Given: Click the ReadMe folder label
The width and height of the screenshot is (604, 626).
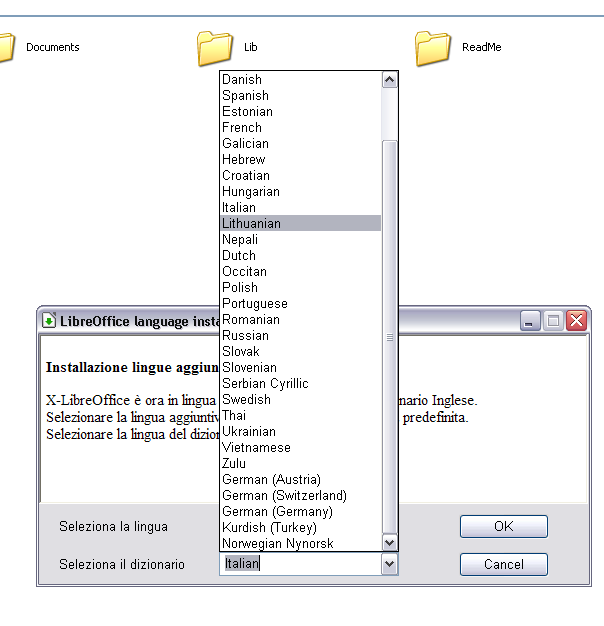Looking at the screenshot, I should coord(481,47).
